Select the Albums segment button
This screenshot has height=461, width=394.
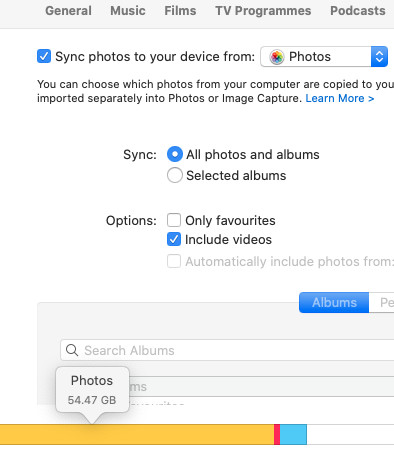pyautogui.click(x=334, y=302)
